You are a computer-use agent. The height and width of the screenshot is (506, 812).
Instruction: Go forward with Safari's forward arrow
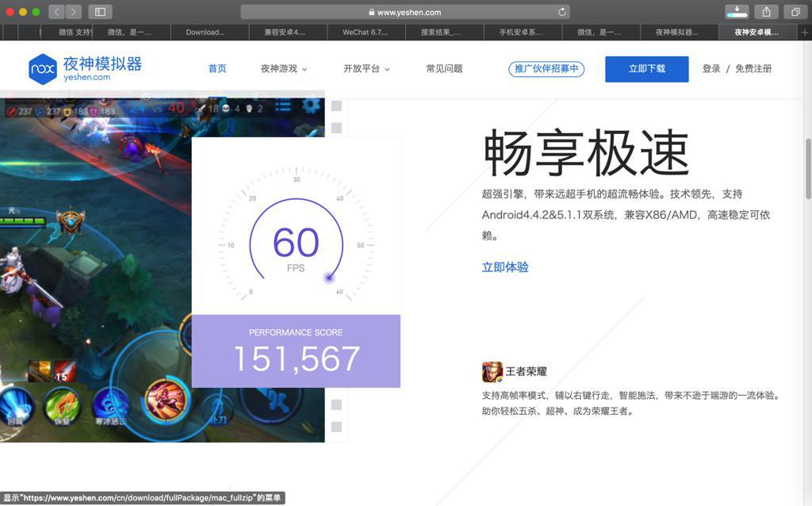[x=74, y=11]
